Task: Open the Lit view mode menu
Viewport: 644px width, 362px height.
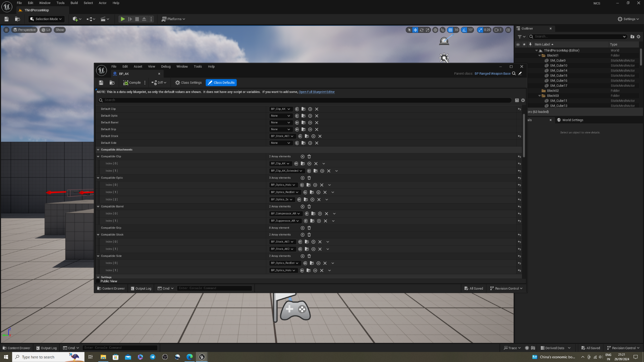Action: [46, 30]
